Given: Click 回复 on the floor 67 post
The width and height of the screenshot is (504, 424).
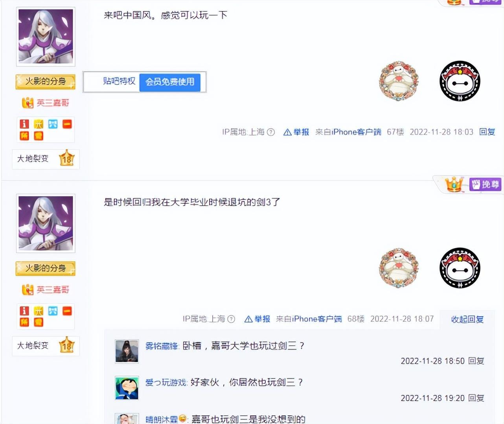Looking at the screenshot, I should (487, 132).
